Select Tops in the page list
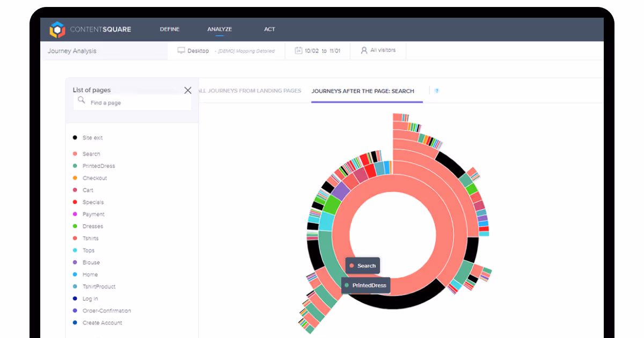This screenshot has width=644, height=338. pos(89,251)
